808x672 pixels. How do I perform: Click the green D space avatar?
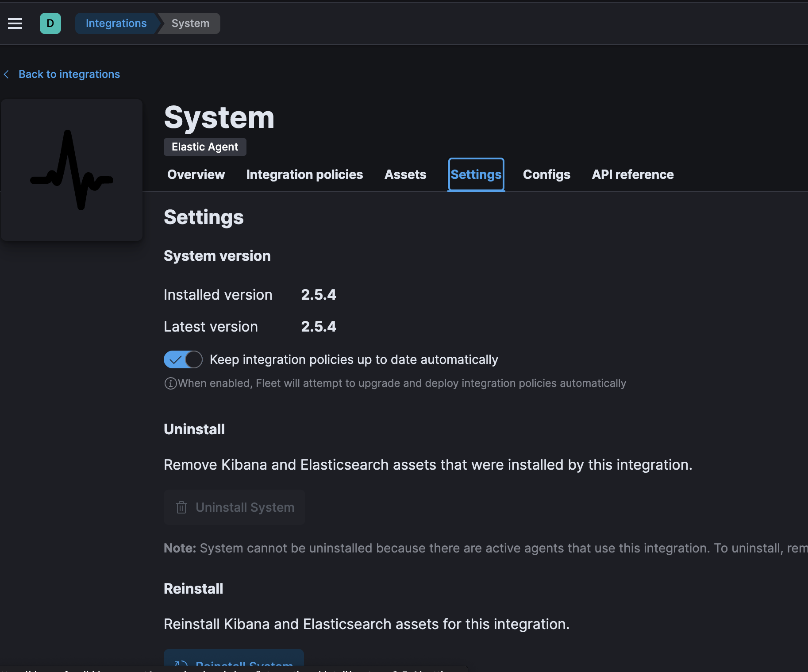[x=50, y=23]
